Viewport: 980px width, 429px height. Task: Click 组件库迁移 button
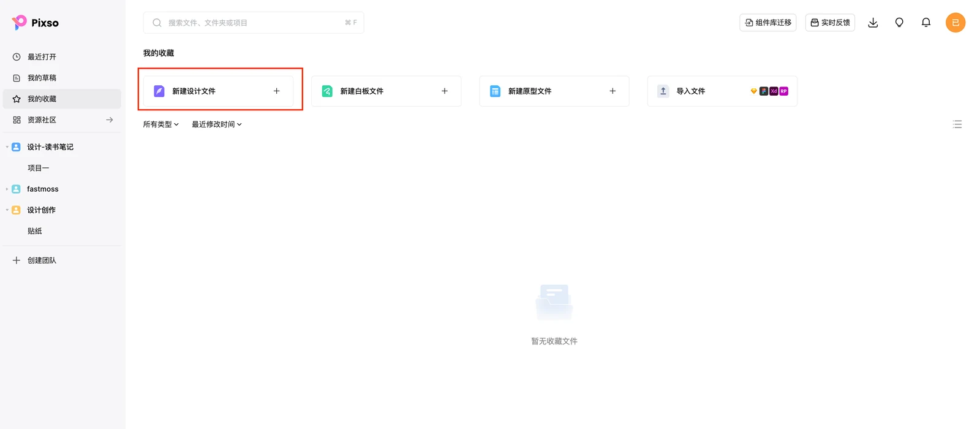pyautogui.click(x=768, y=23)
